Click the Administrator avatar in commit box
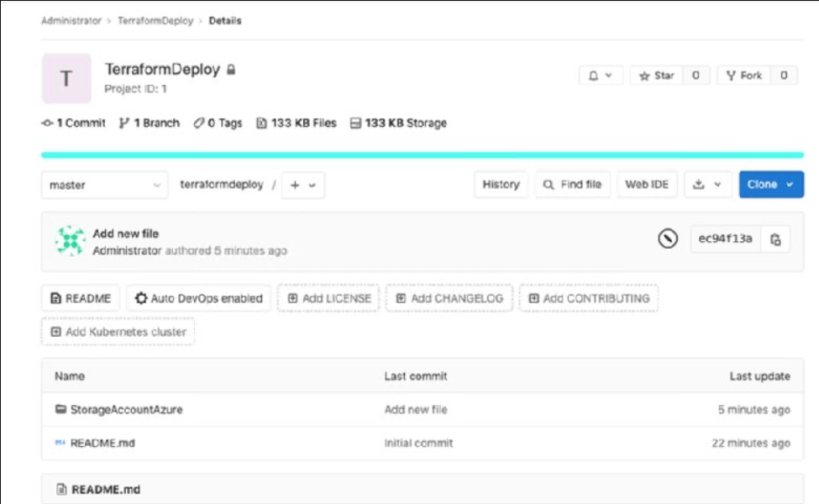 tap(71, 241)
